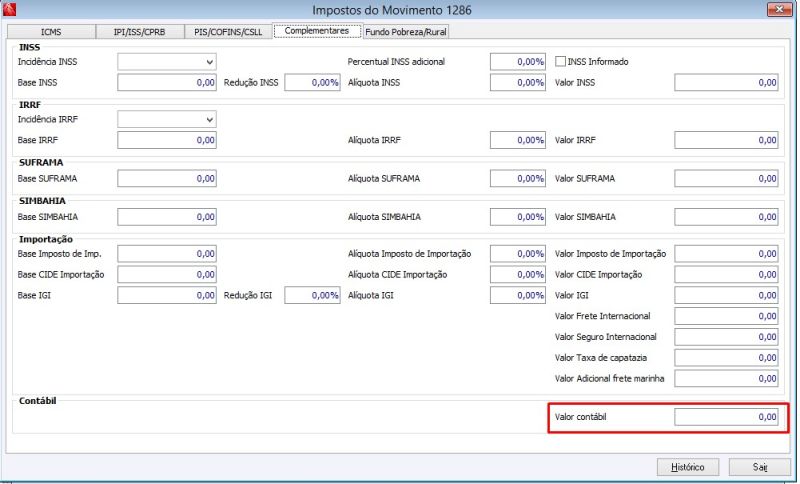The image size is (800, 484).
Task: Click the Valor Taxa de capatazia field
Action: [727, 358]
